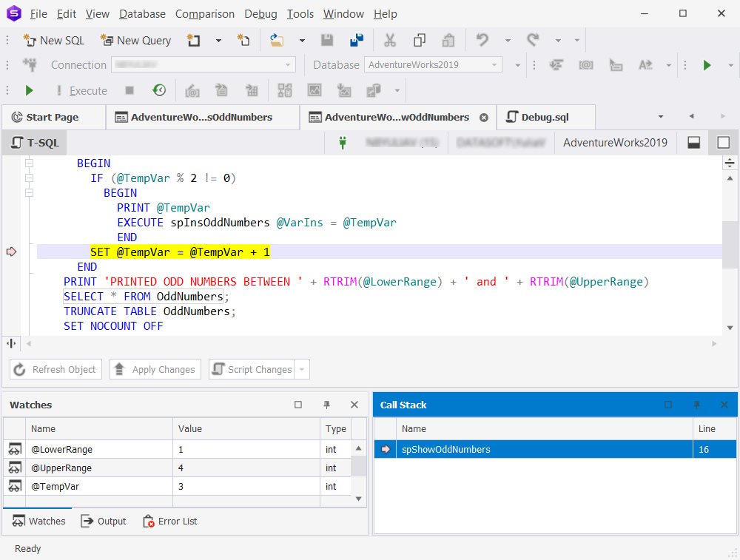The height and width of the screenshot is (560, 740).
Task: Switch to the AdventureWo...sOddNumbers tab
Action: 202,117
